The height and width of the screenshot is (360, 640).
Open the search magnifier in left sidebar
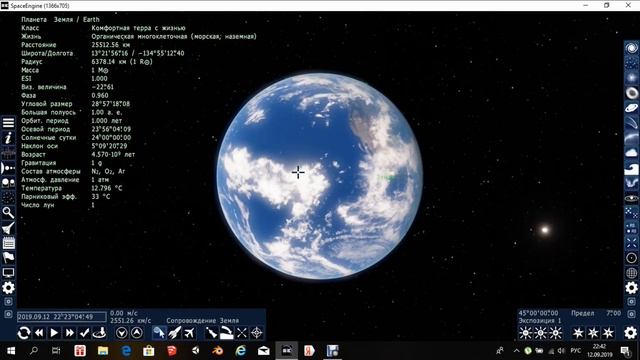click(8, 213)
